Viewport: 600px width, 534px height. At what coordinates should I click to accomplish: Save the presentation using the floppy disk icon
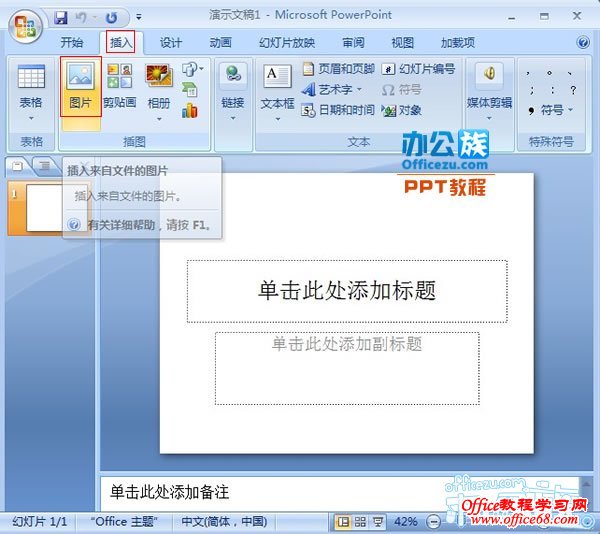coord(60,17)
